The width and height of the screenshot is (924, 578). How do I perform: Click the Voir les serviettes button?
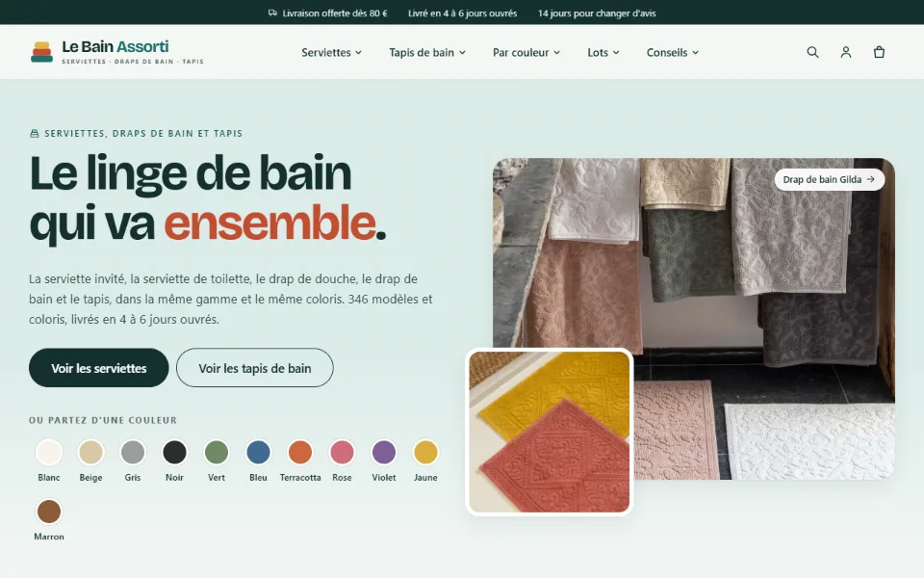[x=99, y=368]
